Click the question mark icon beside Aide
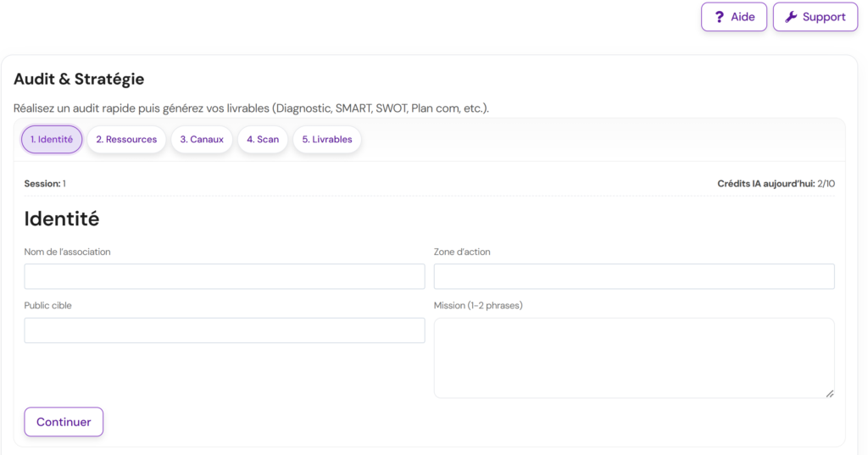868x455 pixels. (x=720, y=17)
